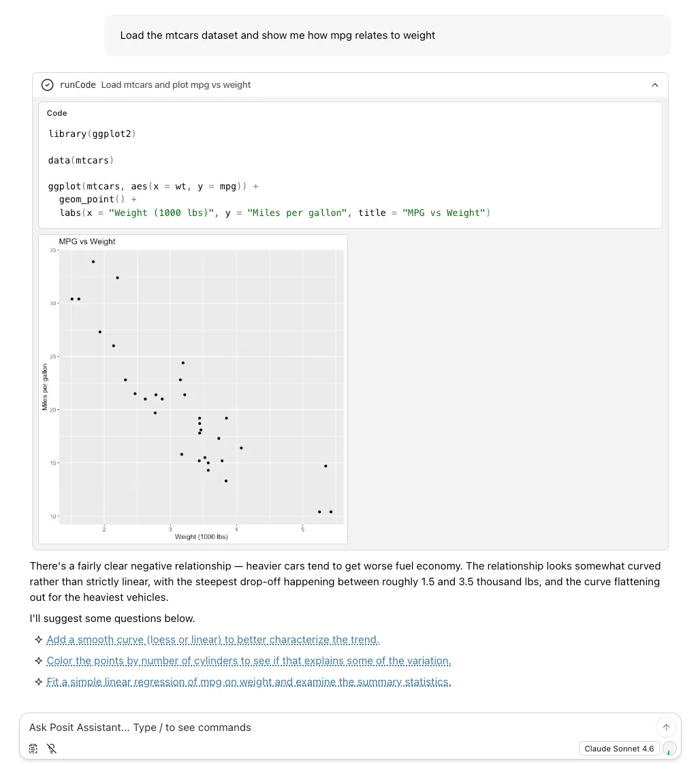Expand the Code section of the tool output
Image resolution: width=700 pixels, height=763 pixels.
57,113
